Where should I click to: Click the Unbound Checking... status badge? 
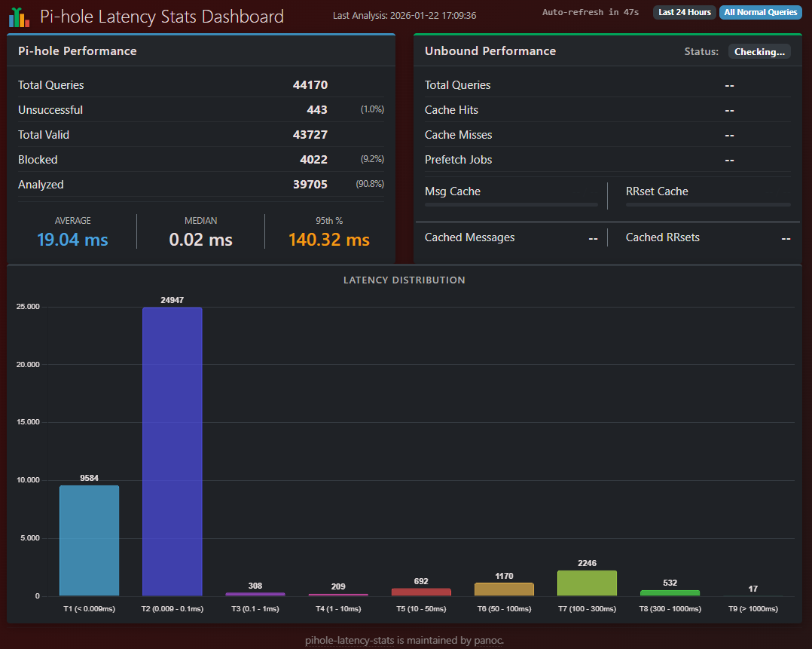[x=759, y=52]
